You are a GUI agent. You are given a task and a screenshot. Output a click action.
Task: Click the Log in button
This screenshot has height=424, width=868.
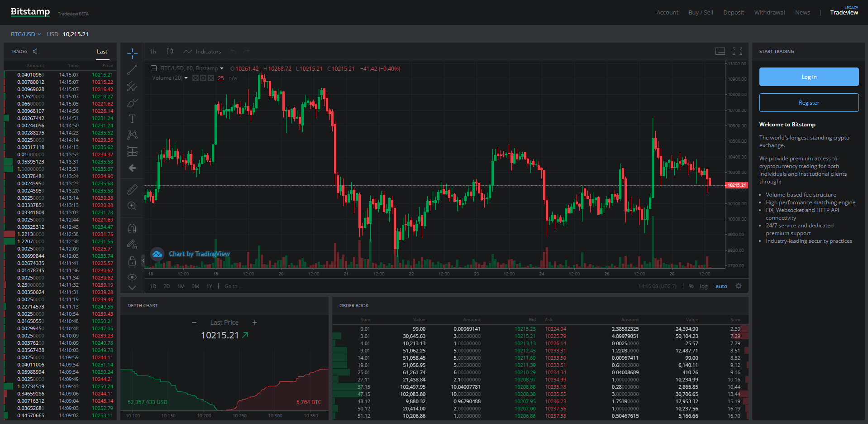(809, 77)
